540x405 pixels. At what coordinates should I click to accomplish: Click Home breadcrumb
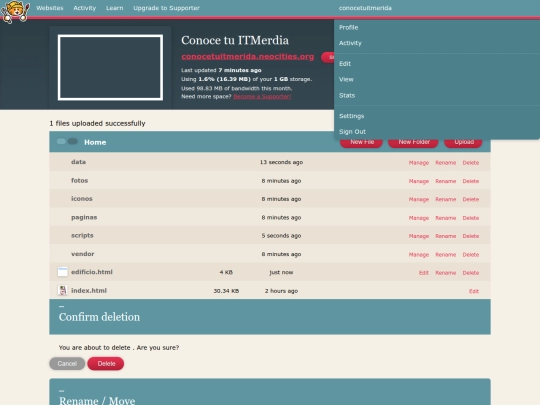95,142
